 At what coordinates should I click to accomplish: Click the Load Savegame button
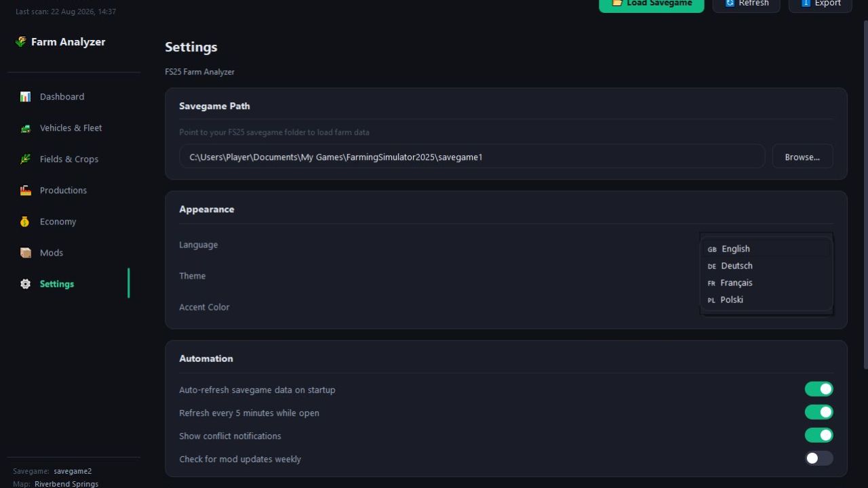(x=652, y=3)
